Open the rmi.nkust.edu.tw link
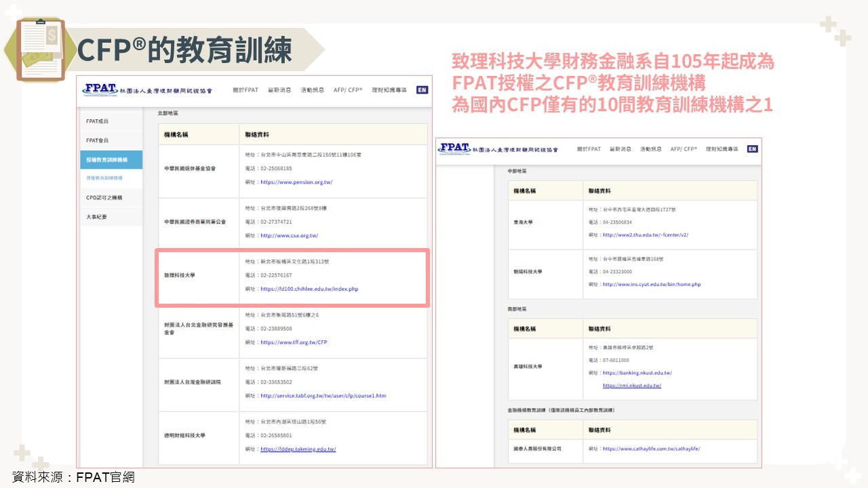Viewport: 868px width, 488px height. click(x=631, y=386)
